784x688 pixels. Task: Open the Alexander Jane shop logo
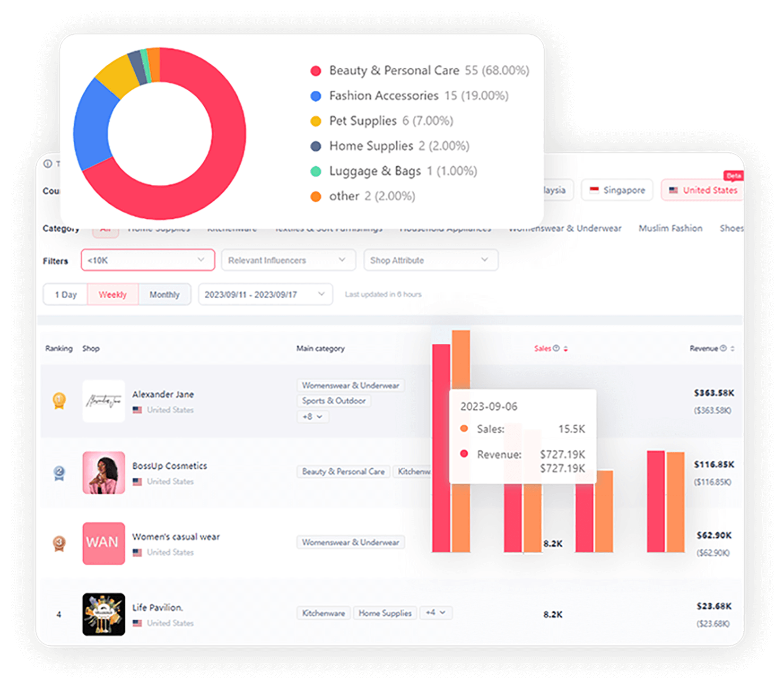[104, 401]
